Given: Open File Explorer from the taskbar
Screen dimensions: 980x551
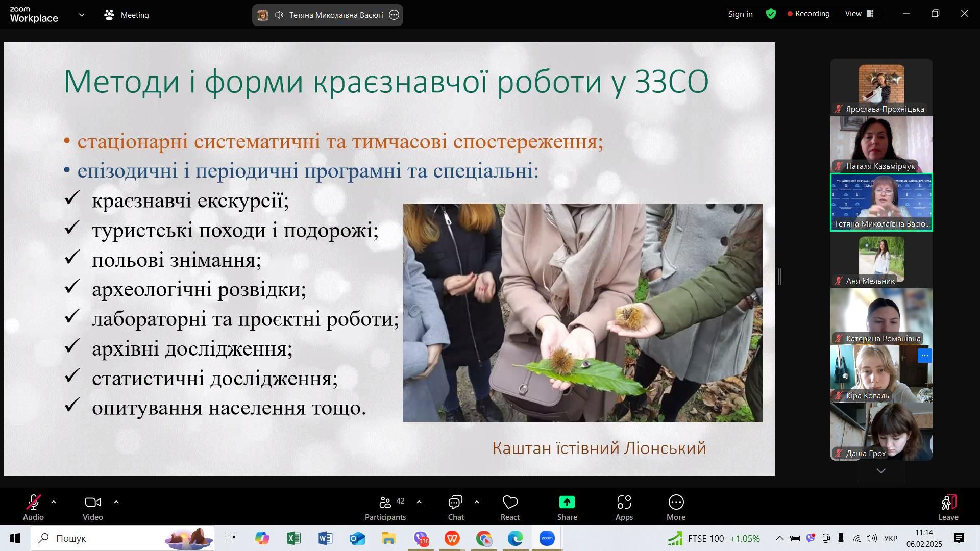Looking at the screenshot, I should (388, 538).
